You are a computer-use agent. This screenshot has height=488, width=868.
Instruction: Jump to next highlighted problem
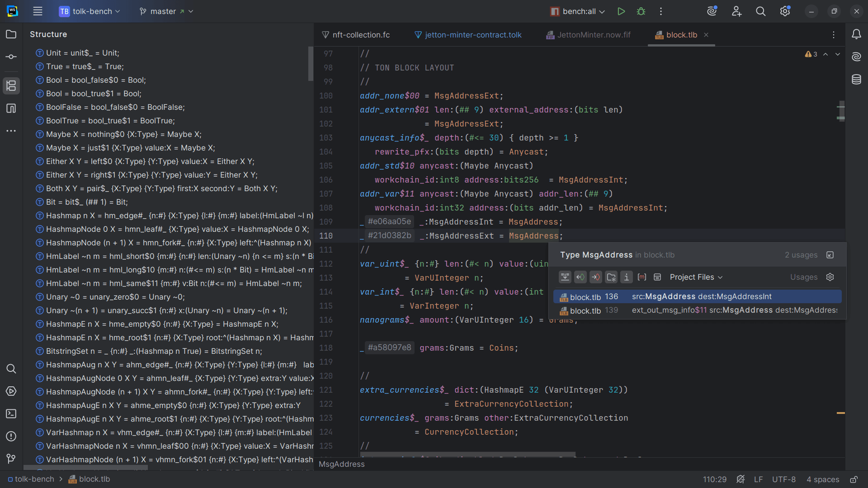838,54
